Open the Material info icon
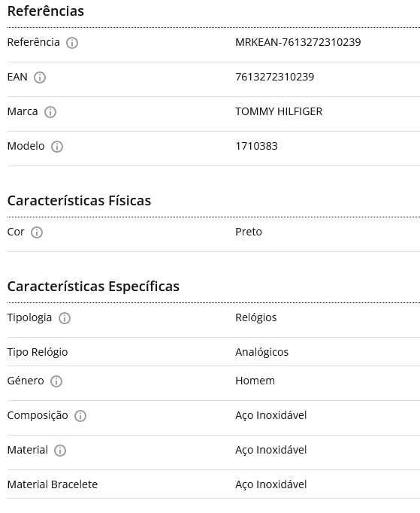 60,451
